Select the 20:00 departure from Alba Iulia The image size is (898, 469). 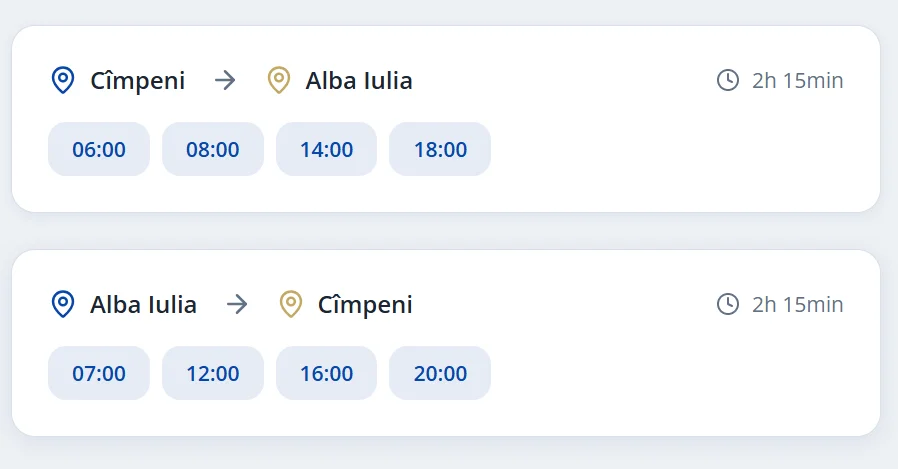tap(440, 373)
